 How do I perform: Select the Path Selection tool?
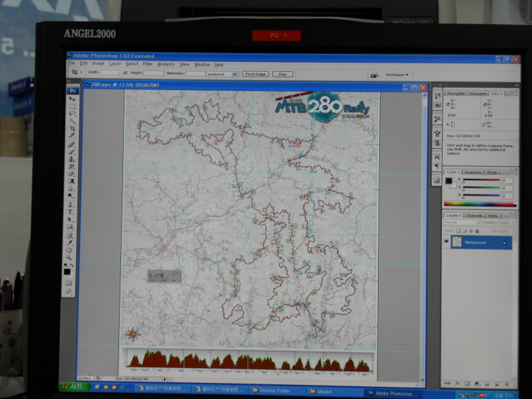coord(70,219)
